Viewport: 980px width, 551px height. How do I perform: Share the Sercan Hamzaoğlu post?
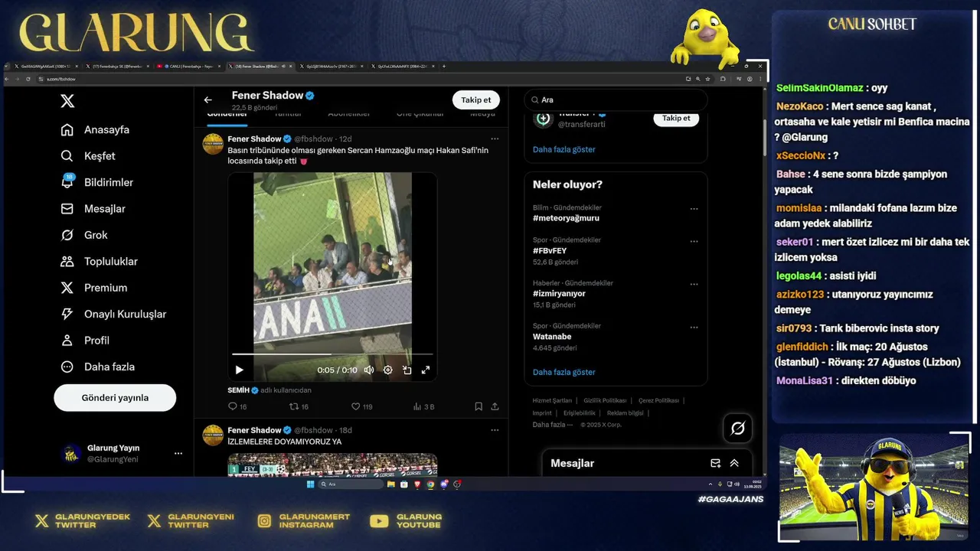(x=495, y=406)
